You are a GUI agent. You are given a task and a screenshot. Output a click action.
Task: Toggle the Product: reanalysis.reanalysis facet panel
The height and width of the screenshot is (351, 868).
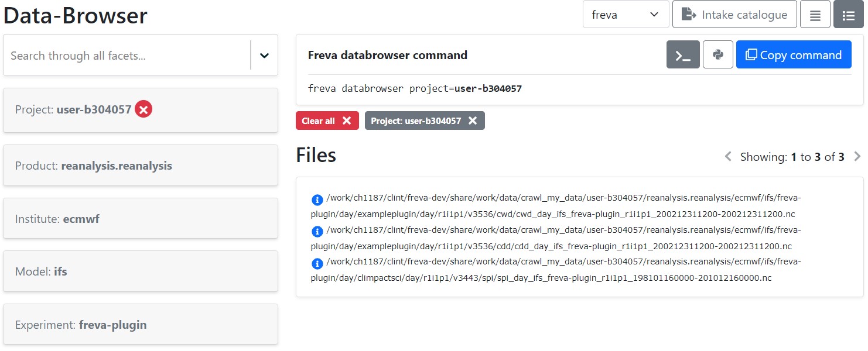(141, 165)
